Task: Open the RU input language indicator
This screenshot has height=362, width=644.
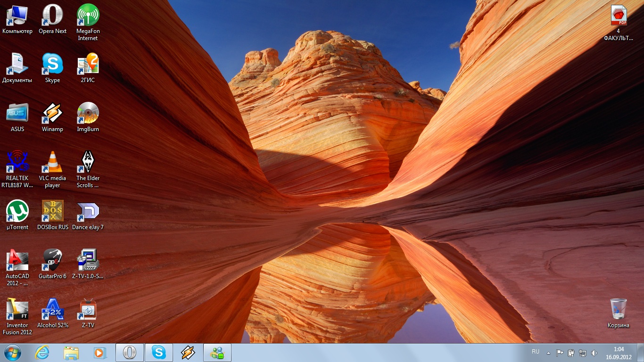Action: pyautogui.click(x=536, y=352)
